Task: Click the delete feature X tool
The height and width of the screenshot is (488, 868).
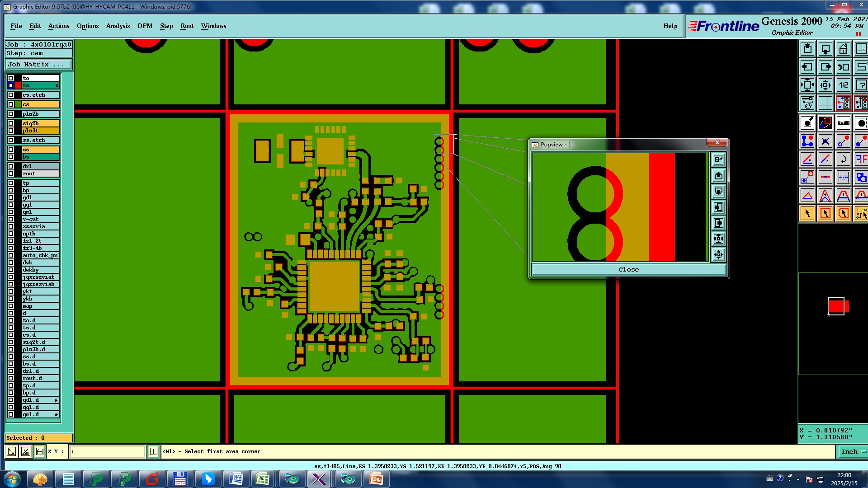Action: [825, 141]
